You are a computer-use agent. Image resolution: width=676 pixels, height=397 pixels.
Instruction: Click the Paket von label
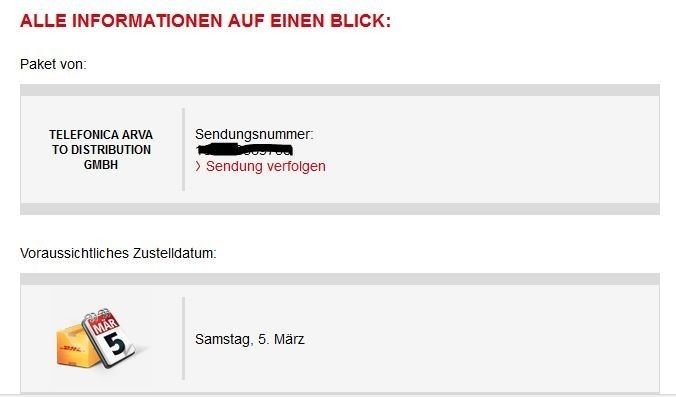pos(53,65)
